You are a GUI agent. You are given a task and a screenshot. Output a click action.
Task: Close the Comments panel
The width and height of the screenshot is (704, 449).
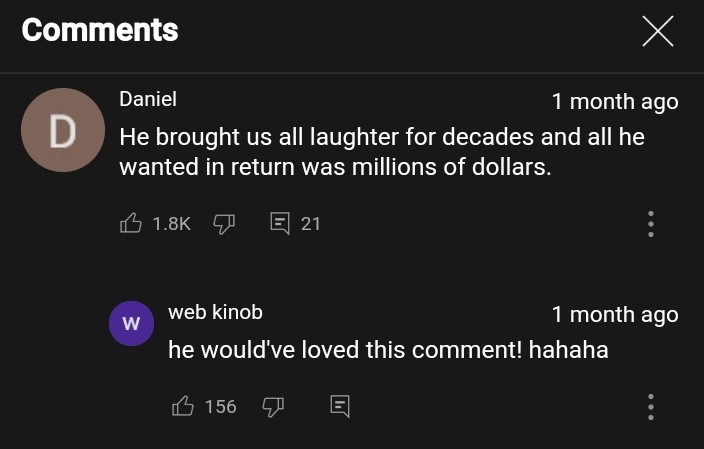click(x=657, y=32)
